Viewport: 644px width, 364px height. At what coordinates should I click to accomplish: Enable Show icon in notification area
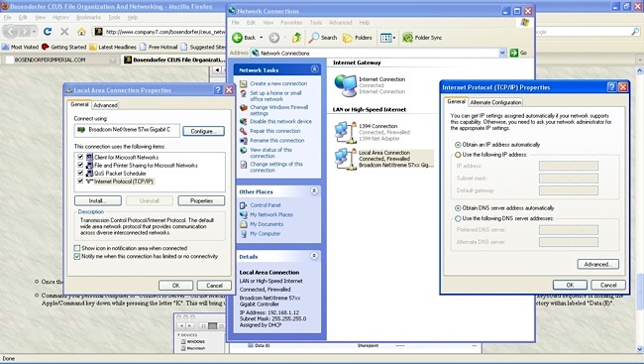coord(77,248)
